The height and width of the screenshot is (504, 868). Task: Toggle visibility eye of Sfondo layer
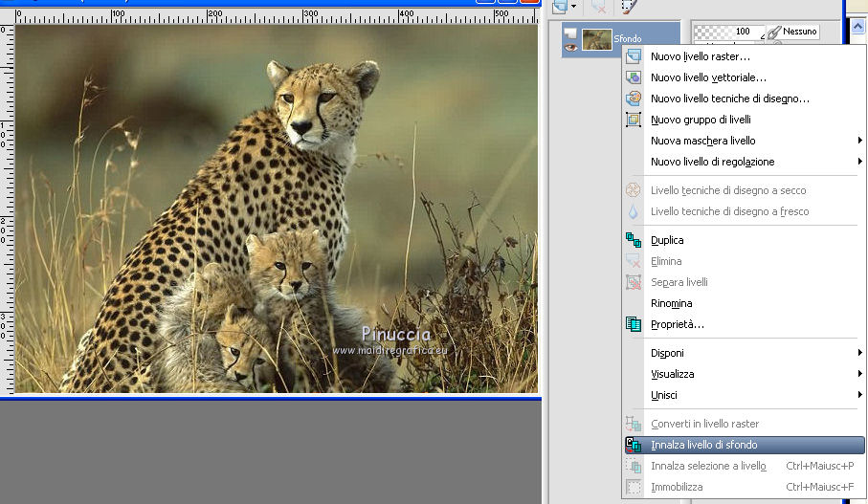(571, 47)
